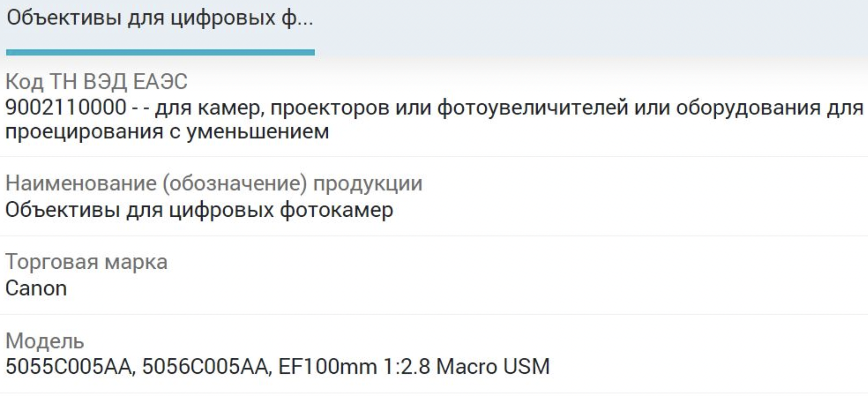Click the "Модель" field label
Viewport: 868px width, 396px height.
coord(45,341)
